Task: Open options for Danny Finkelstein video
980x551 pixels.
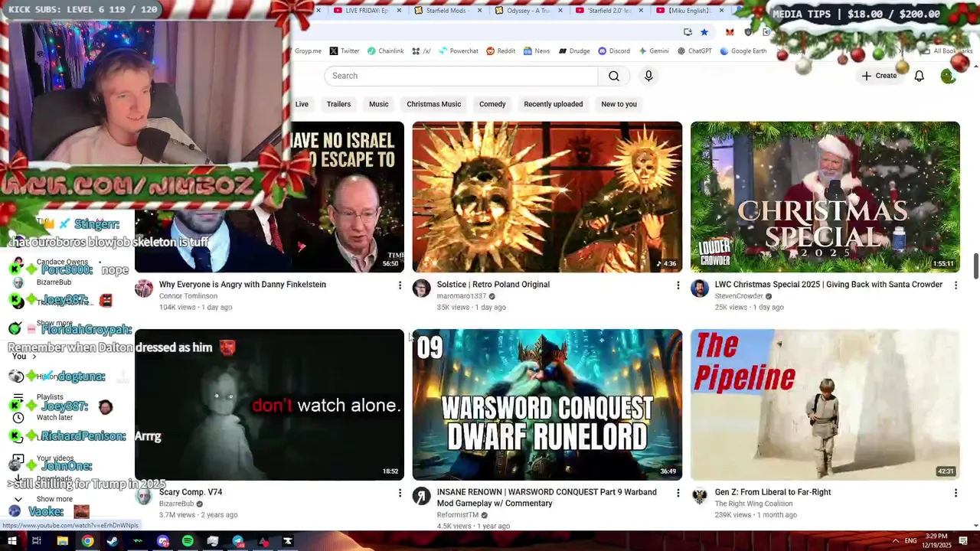Action: (399, 285)
